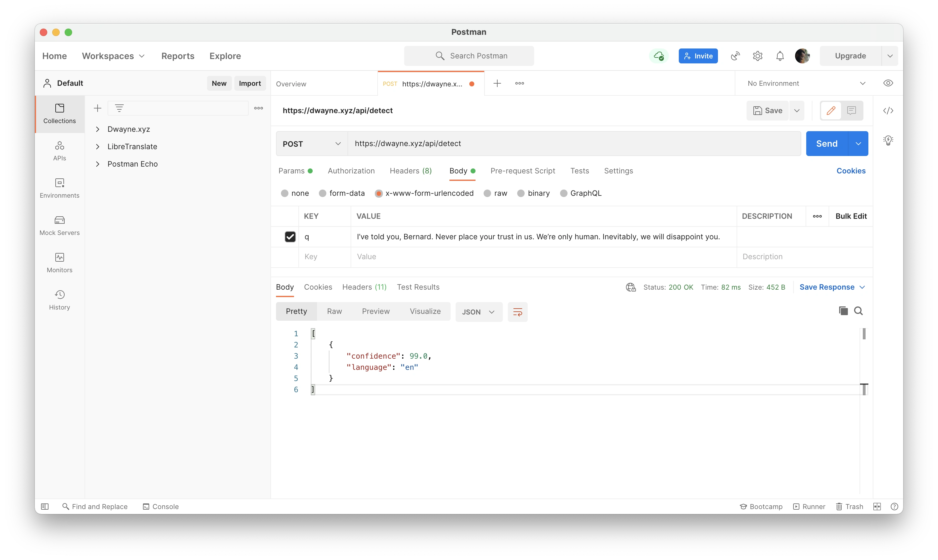Open the Save Response dropdown
The height and width of the screenshot is (560, 938).
click(832, 287)
